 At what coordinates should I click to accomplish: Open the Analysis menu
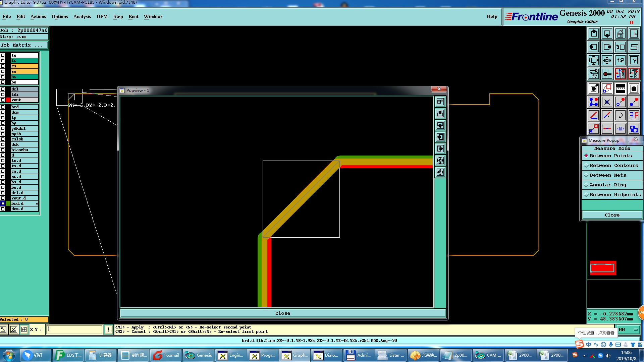82,16
